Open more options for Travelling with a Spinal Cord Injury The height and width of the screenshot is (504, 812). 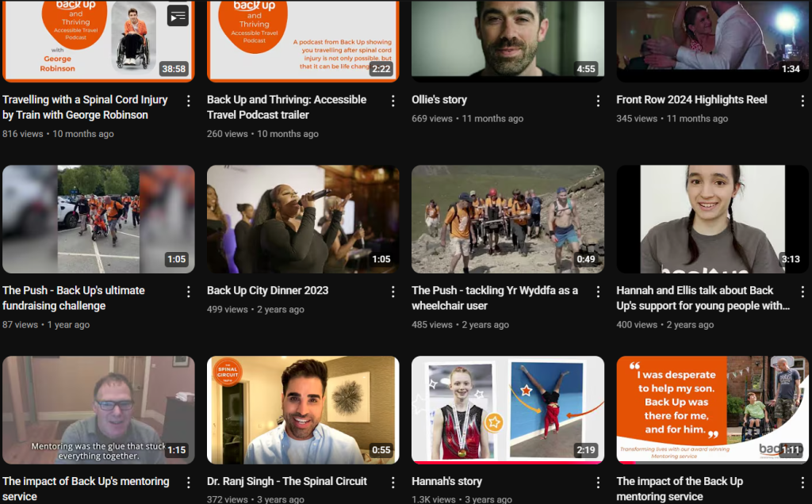188,101
